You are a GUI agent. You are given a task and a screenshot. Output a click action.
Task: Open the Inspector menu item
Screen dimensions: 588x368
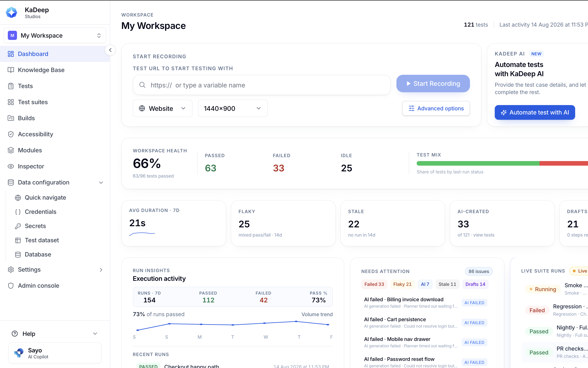(55, 166)
